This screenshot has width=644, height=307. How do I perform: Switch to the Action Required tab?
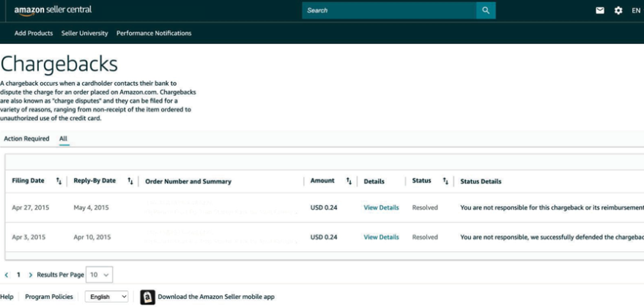coord(26,138)
